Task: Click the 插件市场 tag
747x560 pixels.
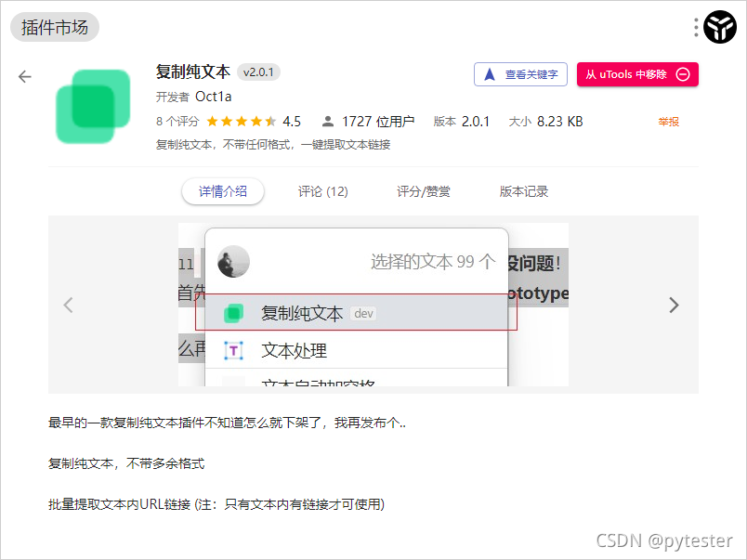Action: [55, 27]
